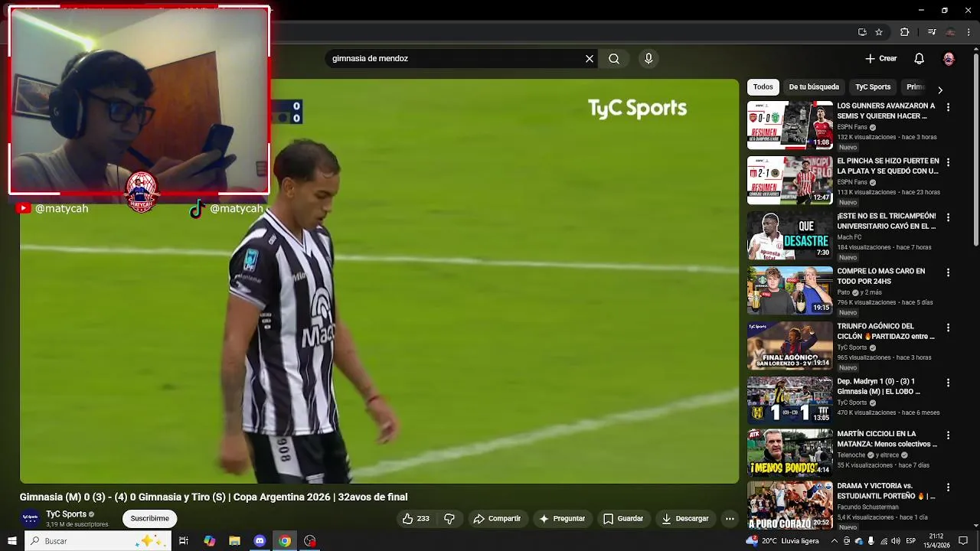Open options menu for Dep. Madryn video

click(x=948, y=383)
